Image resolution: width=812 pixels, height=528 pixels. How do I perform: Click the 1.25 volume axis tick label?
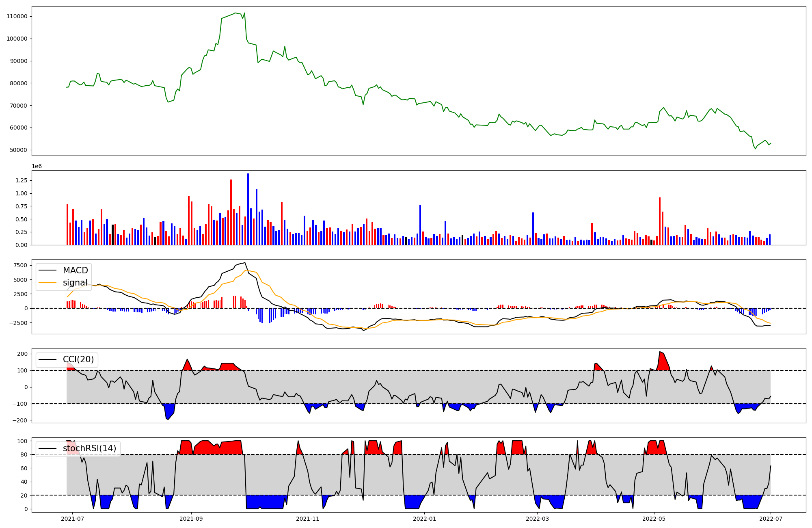point(21,180)
